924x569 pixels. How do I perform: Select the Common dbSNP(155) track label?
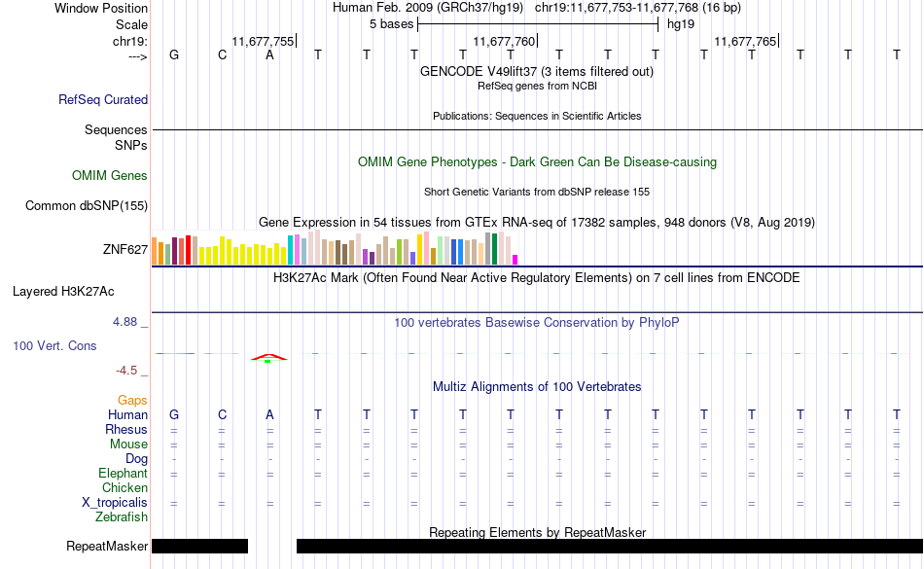point(87,205)
